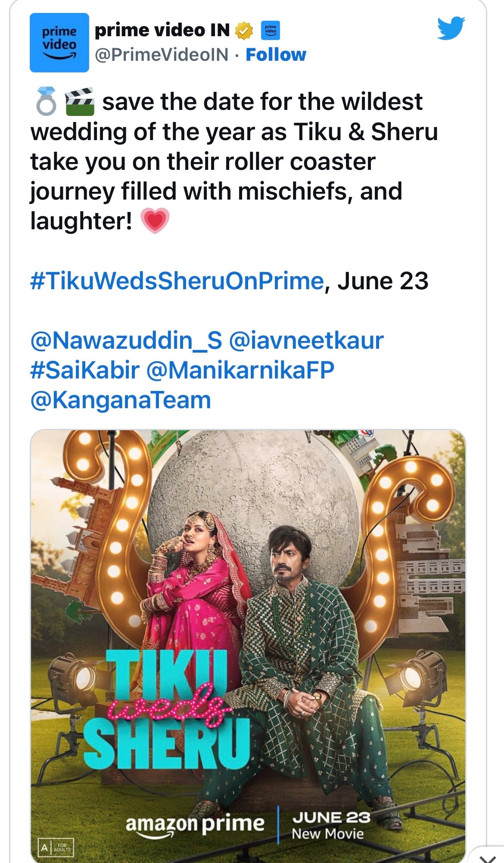
Task: Visit the @KanganaTeam mention
Action: coord(121,400)
